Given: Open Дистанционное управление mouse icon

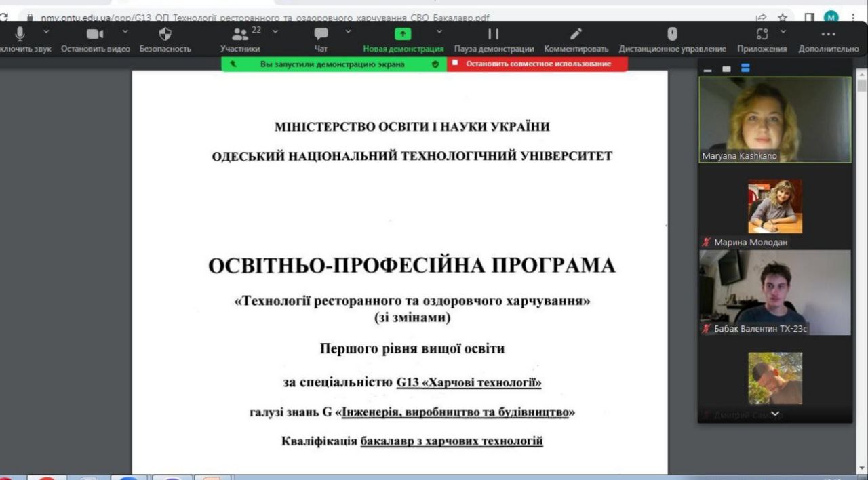Looking at the screenshot, I should click(672, 35).
